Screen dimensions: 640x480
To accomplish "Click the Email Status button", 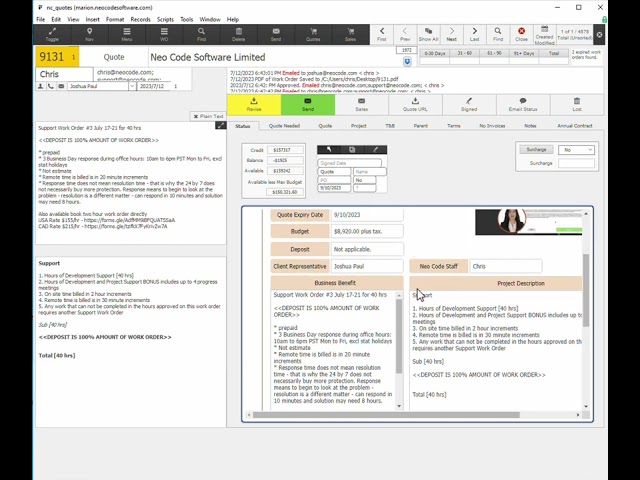I will click(523, 105).
